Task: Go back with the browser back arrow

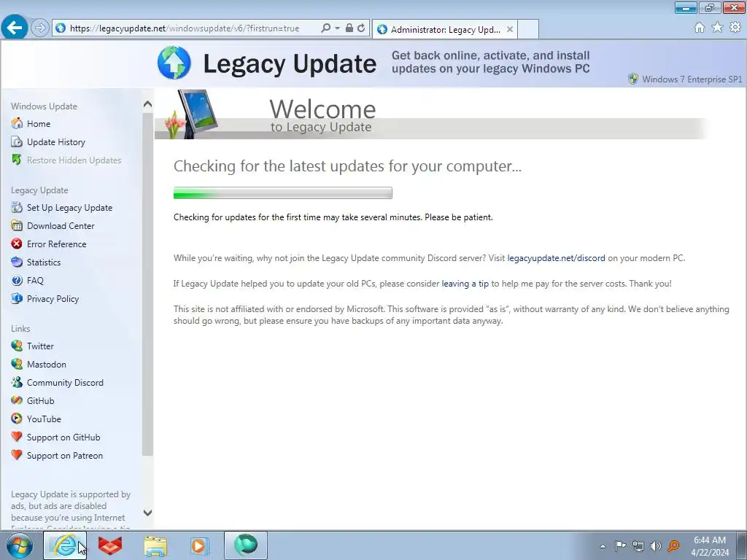Action: click(15, 28)
